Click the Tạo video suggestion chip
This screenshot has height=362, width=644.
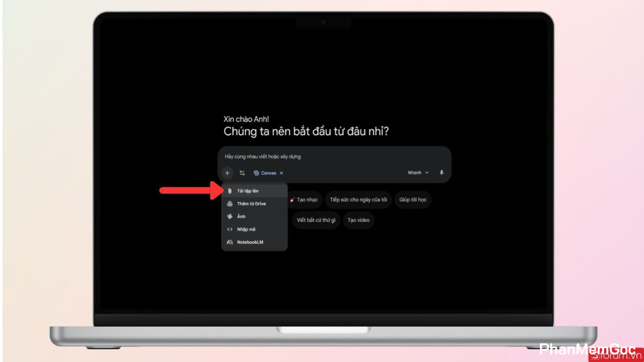[x=358, y=220]
